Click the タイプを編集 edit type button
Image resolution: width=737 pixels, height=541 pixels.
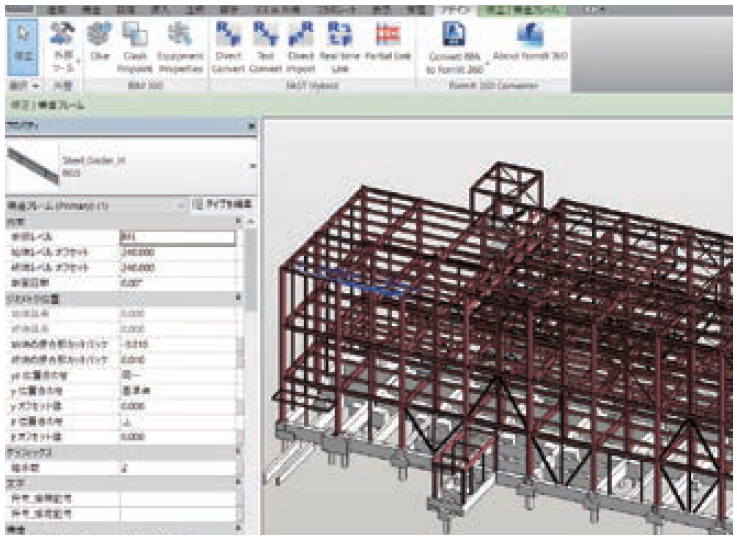221,204
